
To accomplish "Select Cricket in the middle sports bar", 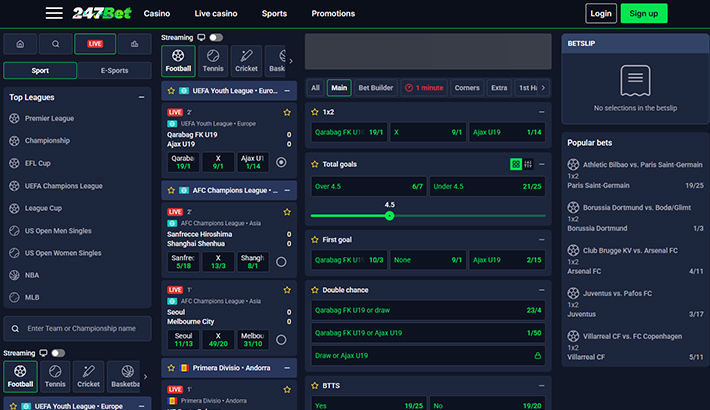I will [x=246, y=61].
